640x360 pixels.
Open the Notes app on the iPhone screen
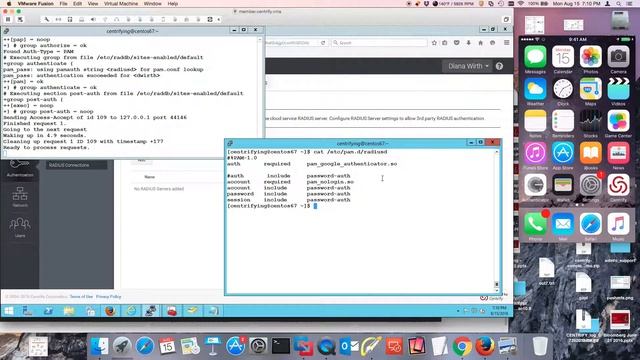tap(535, 121)
